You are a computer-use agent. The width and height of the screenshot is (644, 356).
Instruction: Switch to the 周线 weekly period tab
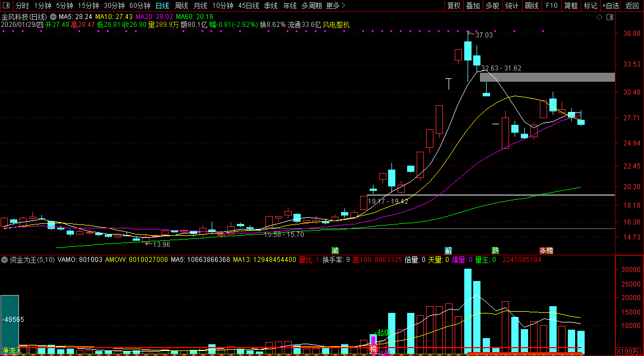(181, 6)
